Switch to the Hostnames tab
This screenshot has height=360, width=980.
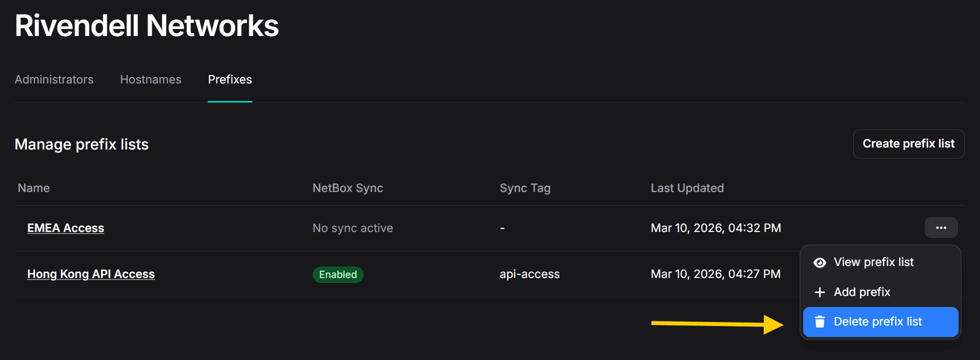point(151,79)
